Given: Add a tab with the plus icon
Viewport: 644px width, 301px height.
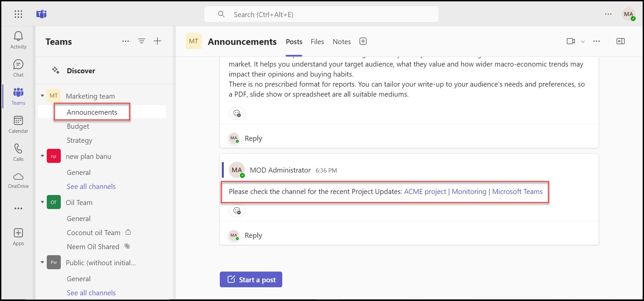Looking at the screenshot, I should pyautogui.click(x=363, y=41).
